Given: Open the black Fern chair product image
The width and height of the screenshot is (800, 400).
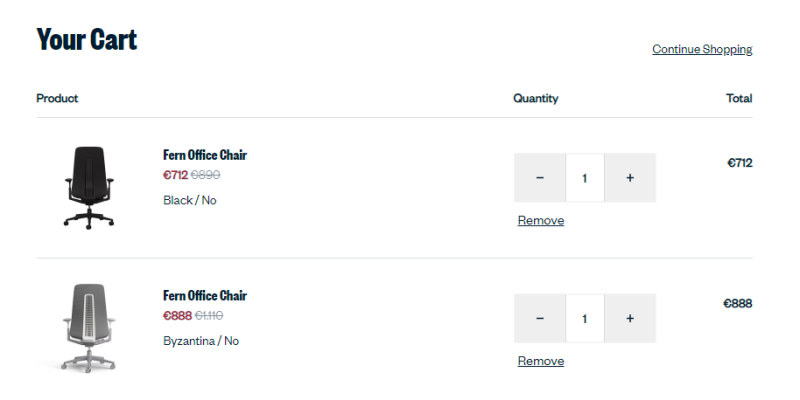Looking at the screenshot, I should (x=89, y=188).
